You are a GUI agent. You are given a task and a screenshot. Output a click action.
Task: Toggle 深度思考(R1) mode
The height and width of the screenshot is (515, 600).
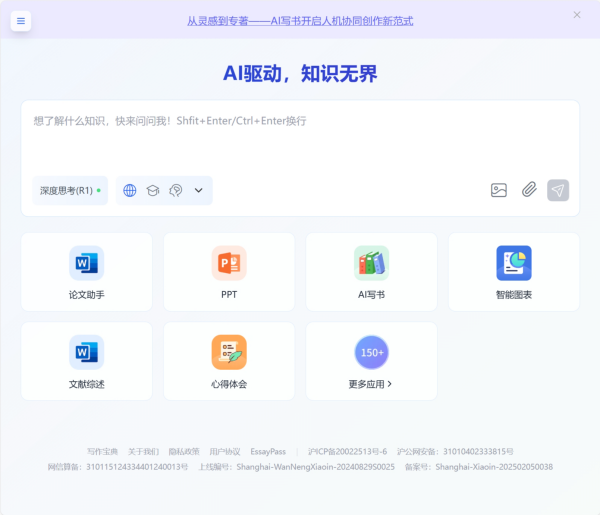click(x=70, y=191)
